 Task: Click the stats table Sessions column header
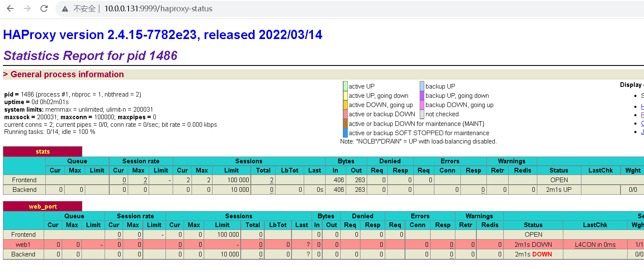(x=249, y=161)
